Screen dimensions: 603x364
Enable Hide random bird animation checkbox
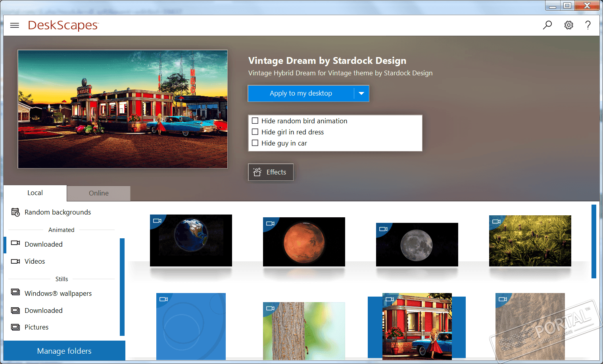(x=255, y=121)
